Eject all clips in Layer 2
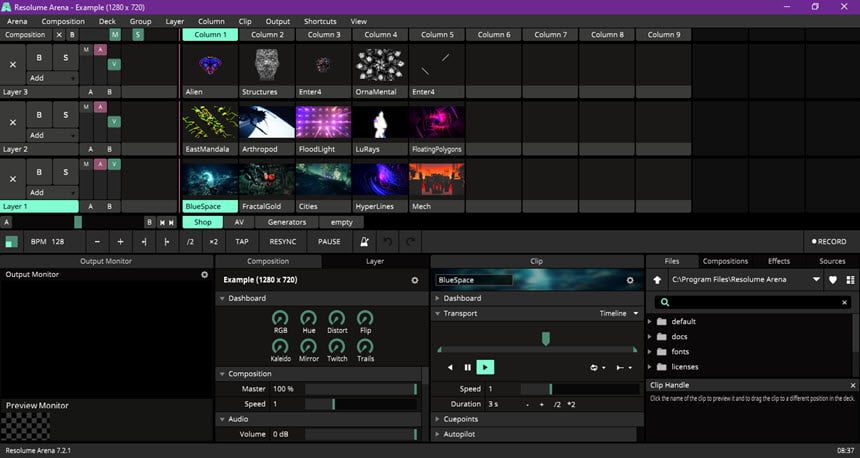The width and height of the screenshot is (860, 458). click(x=13, y=122)
